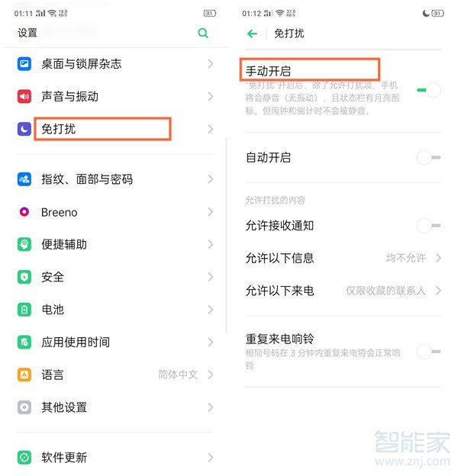Toggle 允许接收通知 on
This screenshot has height=476, width=458.
coord(429,226)
